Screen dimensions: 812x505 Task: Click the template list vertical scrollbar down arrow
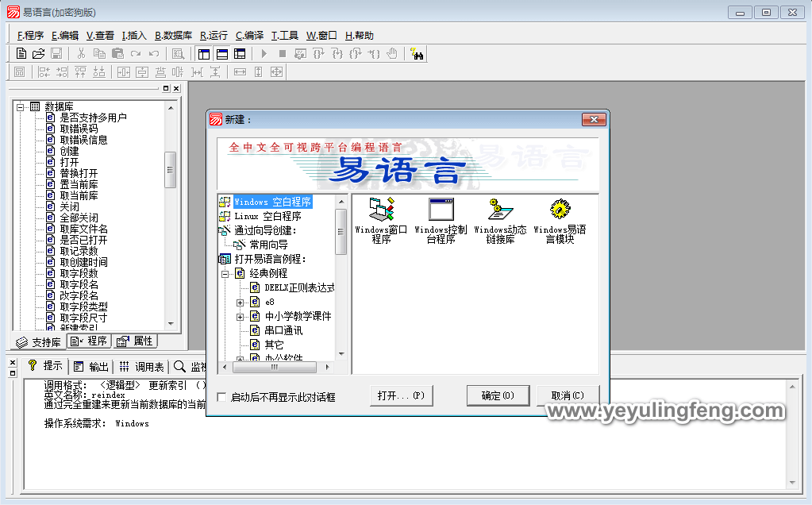pyautogui.click(x=341, y=354)
